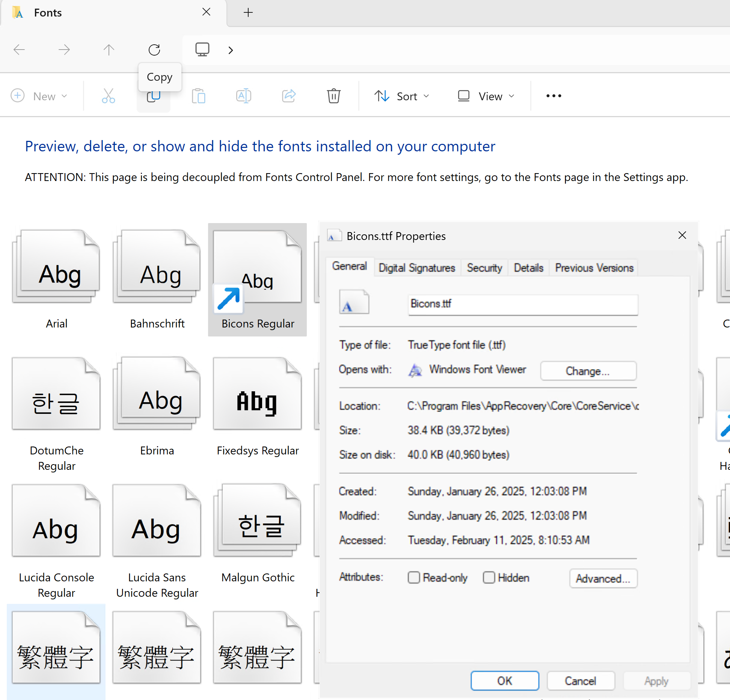Enable the Read-only attribute checkbox
Image resolution: width=730 pixels, height=700 pixels.
click(x=413, y=577)
